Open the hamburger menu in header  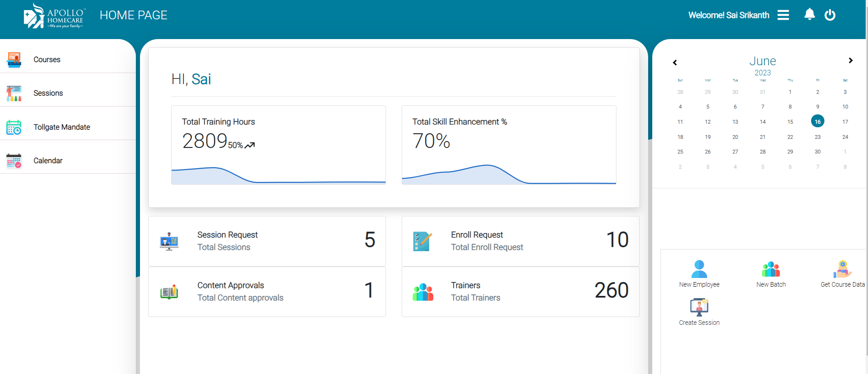point(783,15)
